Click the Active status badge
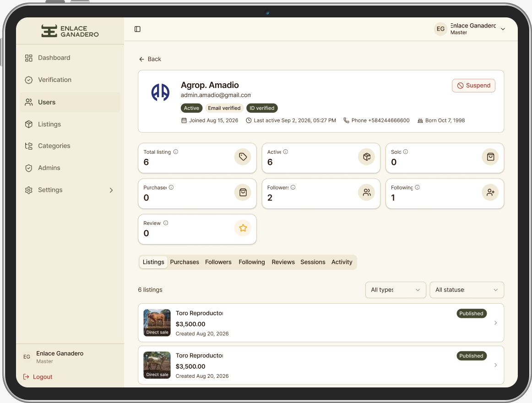This screenshot has height=403, width=532. point(192,108)
